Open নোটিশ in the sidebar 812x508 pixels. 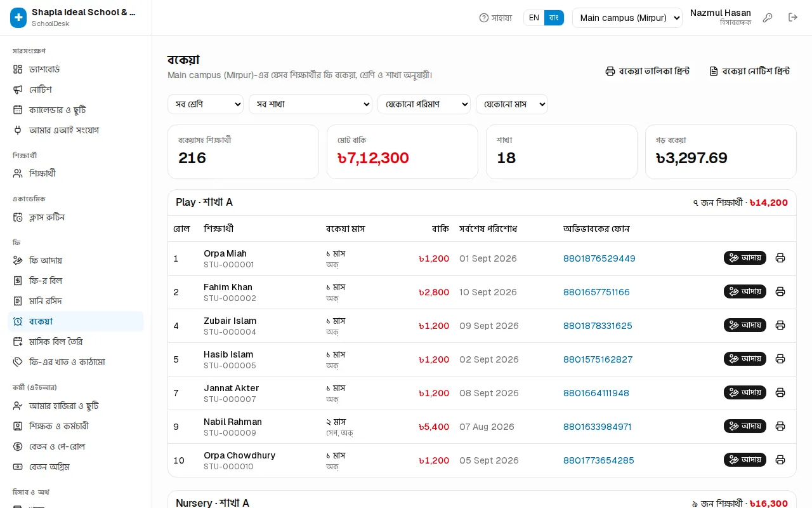tap(75, 90)
